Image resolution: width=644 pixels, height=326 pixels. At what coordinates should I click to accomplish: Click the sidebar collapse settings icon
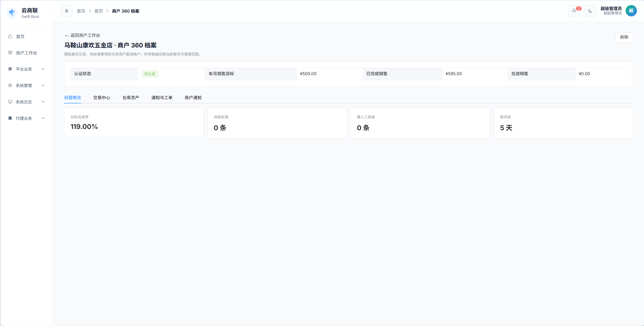click(x=67, y=11)
